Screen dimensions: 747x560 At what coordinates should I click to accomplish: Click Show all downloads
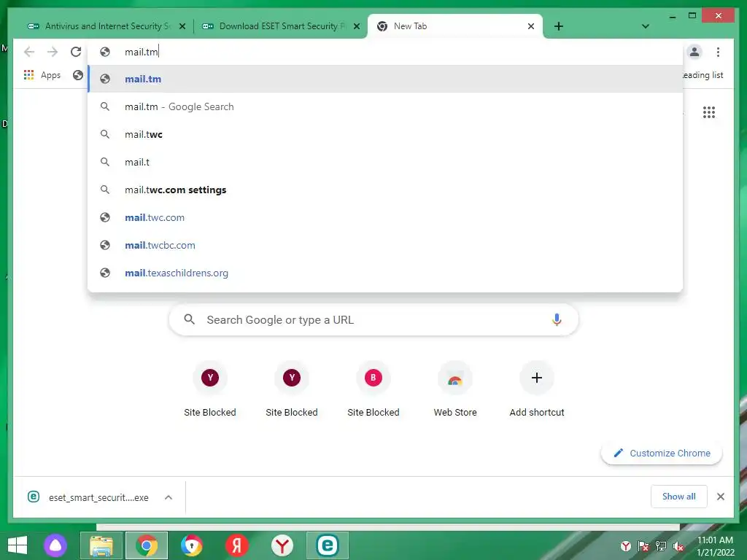[679, 497]
